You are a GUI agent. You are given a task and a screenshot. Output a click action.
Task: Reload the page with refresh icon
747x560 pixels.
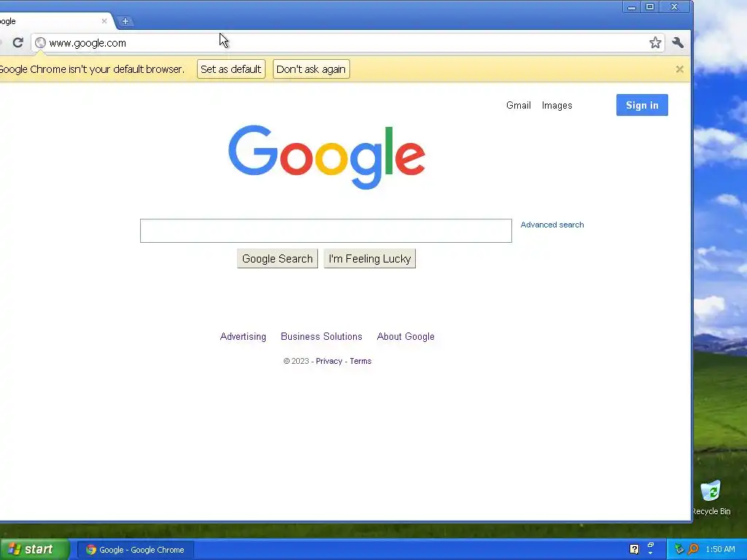[x=18, y=43]
